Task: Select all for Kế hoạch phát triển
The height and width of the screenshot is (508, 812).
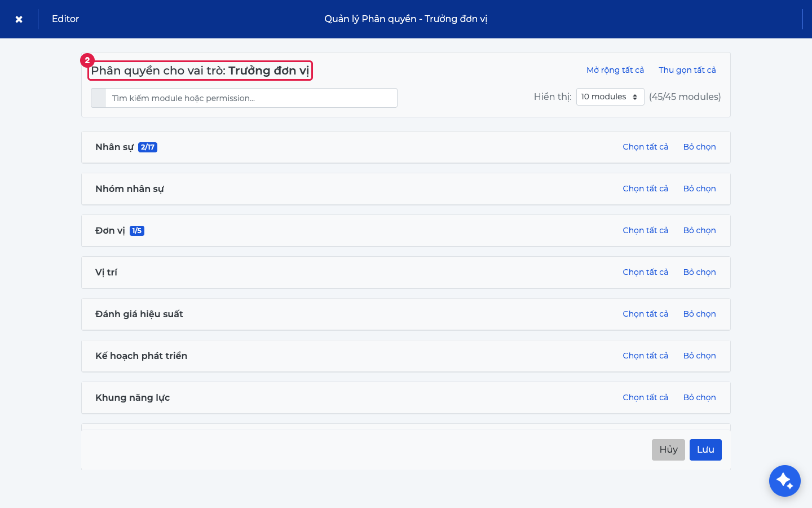Action: click(645, 356)
